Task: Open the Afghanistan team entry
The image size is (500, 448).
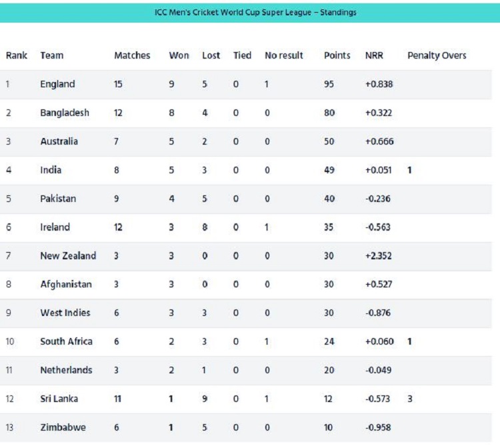Action: (x=66, y=285)
